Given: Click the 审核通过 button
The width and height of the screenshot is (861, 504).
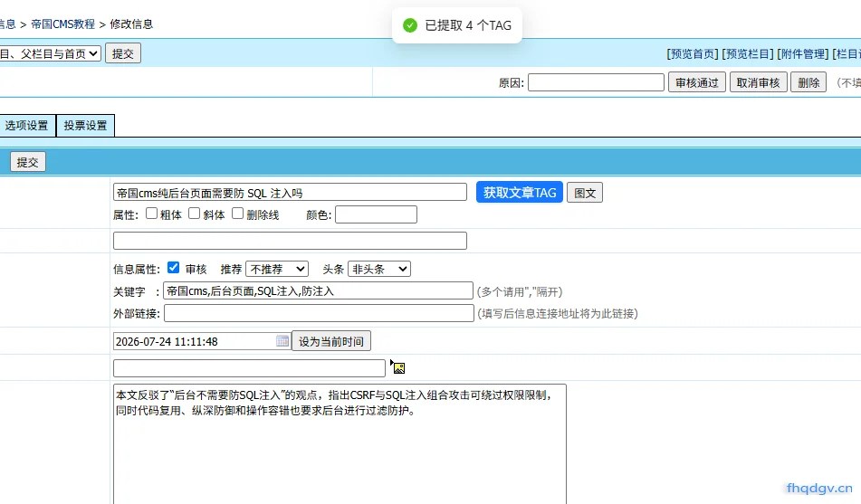Looking at the screenshot, I should pos(697,82).
